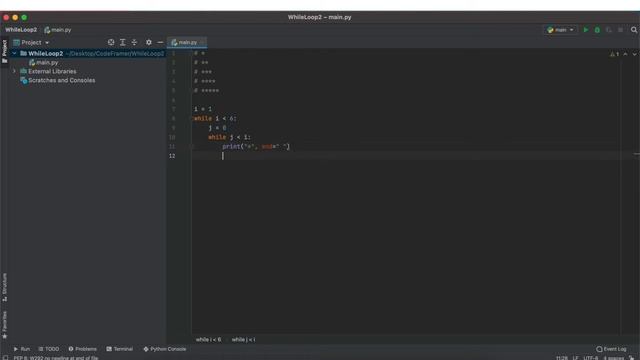Open the TODO tool window
Image resolution: width=640 pixels, height=360 pixels.
[x=49, y=349]
